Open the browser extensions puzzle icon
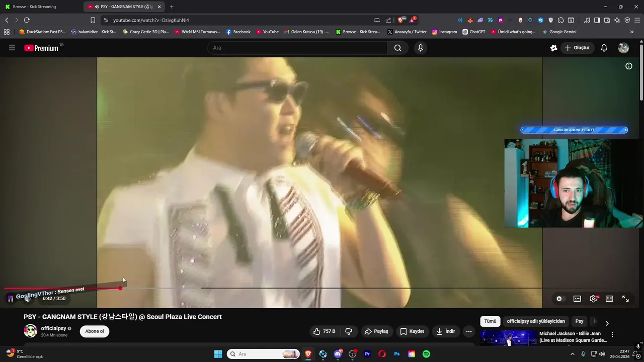Screen dimensions: 644x362 coord(560,20)
